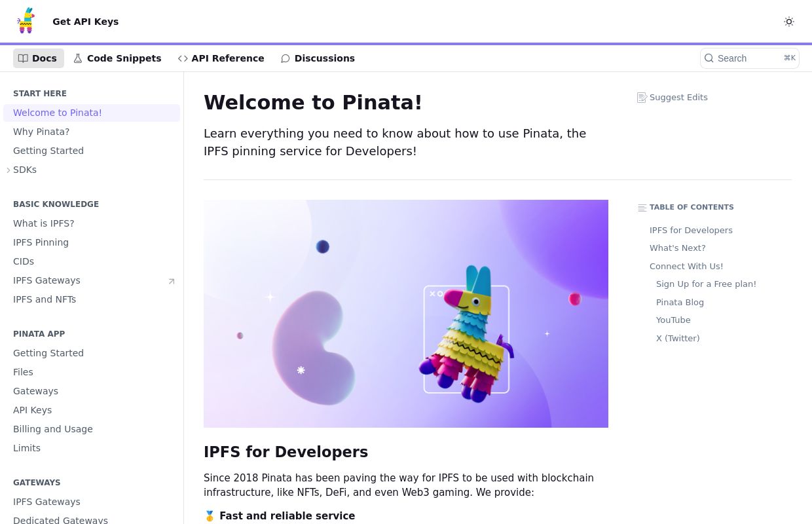Click the code brackets icon on API Reference
This screenshot has width=812, height=524.
(183, 58)
